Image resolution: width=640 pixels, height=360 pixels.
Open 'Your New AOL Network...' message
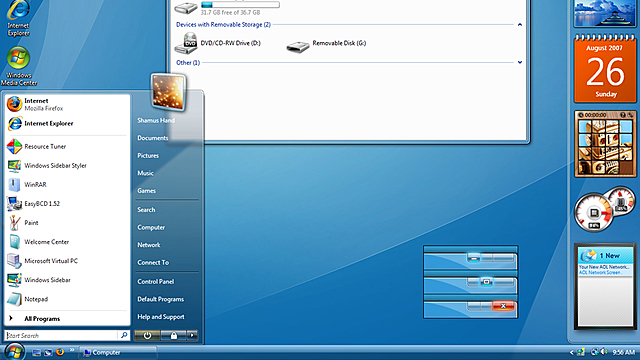point(604,267)
